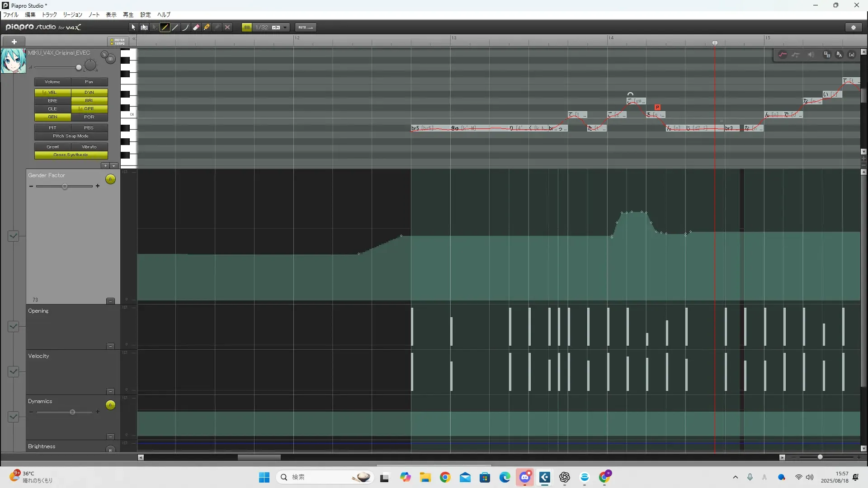
Task: Click the track volume slider
Action: (79, 68)
